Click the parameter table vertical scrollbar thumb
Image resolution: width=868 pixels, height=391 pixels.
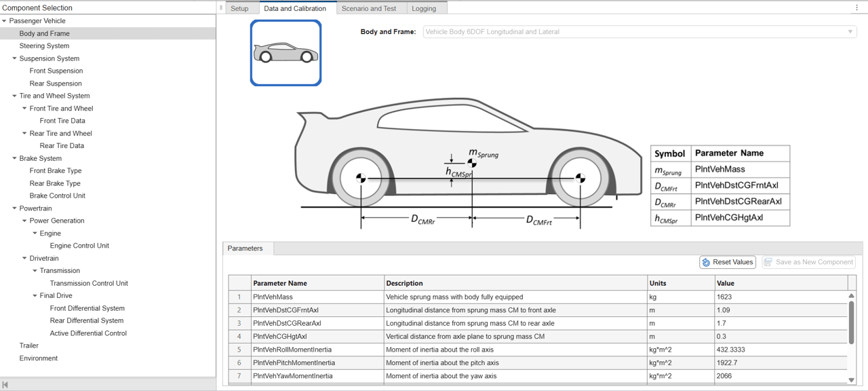click(x=852, y=322)
